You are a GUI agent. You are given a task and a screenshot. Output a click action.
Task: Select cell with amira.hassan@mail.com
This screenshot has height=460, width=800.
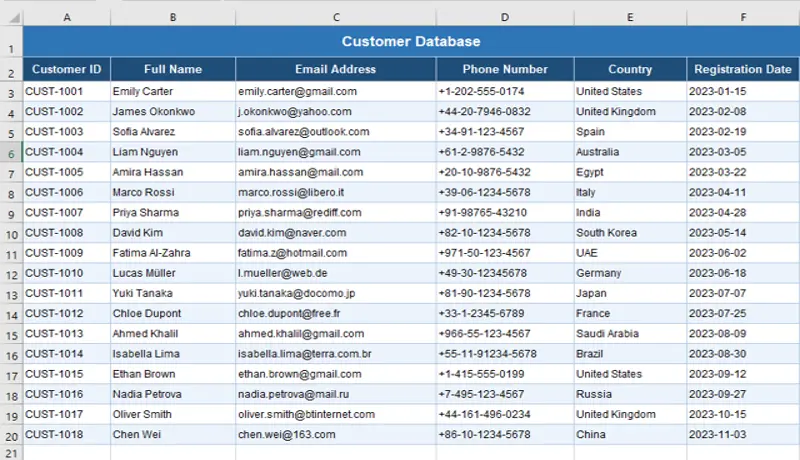tap(336, 172)
